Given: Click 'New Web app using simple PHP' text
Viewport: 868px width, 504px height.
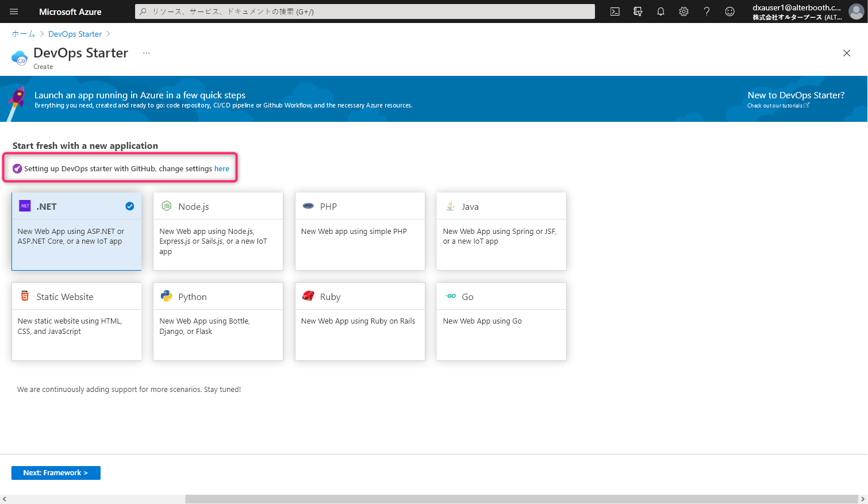Looking at the screenshot, I should point(354,231).
